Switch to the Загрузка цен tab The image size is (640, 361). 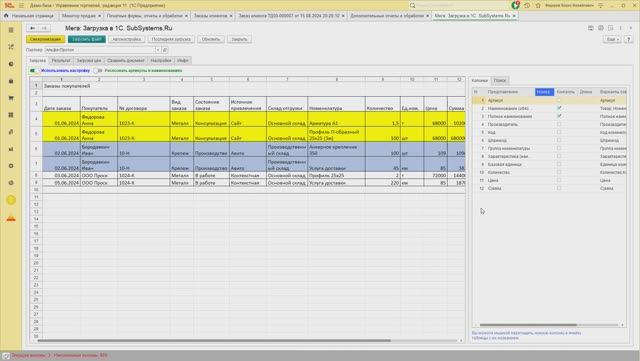point(89,60)
